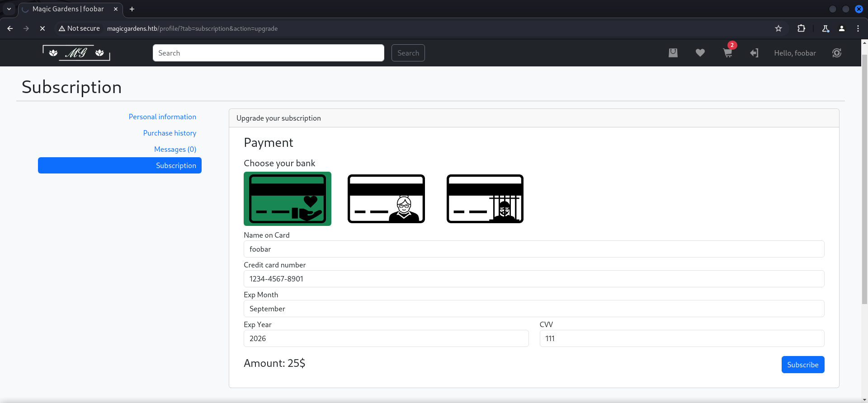This screenshot has width=868, height=403.
Task: Switch to Personal information tab
Action: pos(162,117)
